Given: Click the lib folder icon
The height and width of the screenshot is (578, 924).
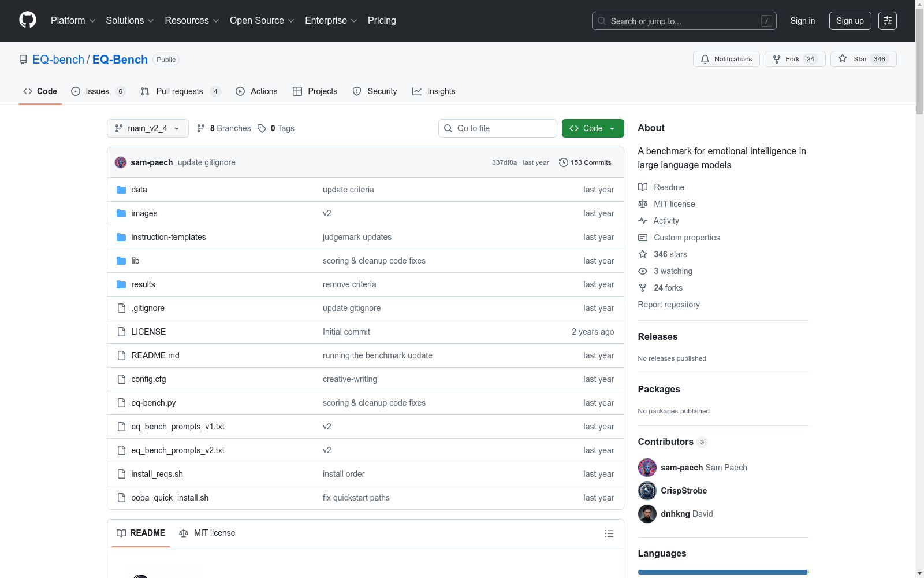Looking at the screenshot, I should coord(121,261).
